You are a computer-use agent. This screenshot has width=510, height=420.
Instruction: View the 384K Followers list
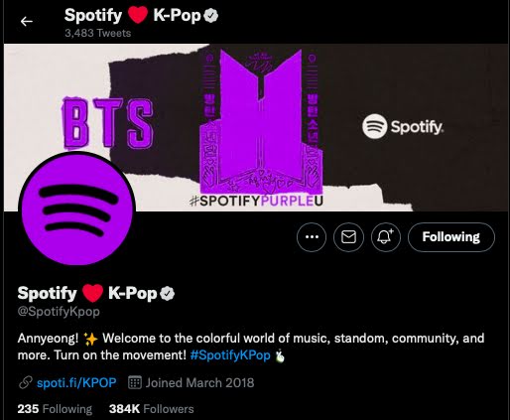pos(152,409)
